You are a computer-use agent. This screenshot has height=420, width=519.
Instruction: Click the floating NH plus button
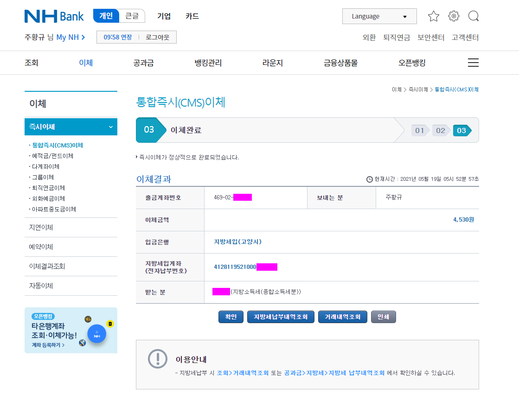97,334
